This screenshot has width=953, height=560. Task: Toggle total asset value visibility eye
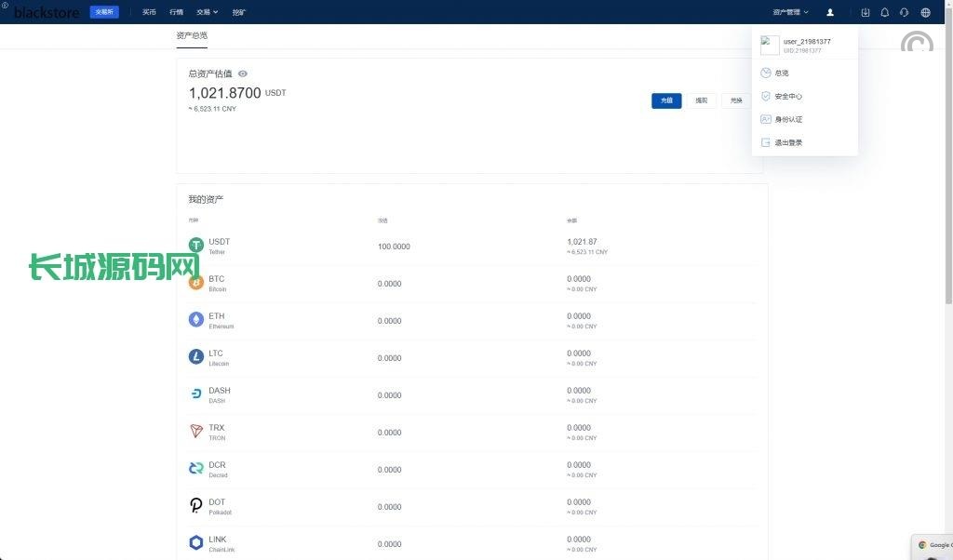pyautogui.click(x=243, y=73)
